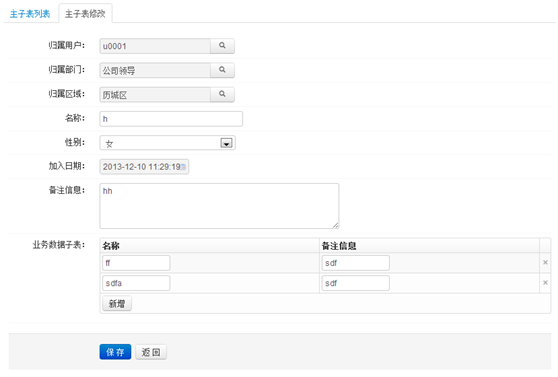Click the sub-table name input with sdfa
The height and width of the screenshot is (377, 558).
136,283
